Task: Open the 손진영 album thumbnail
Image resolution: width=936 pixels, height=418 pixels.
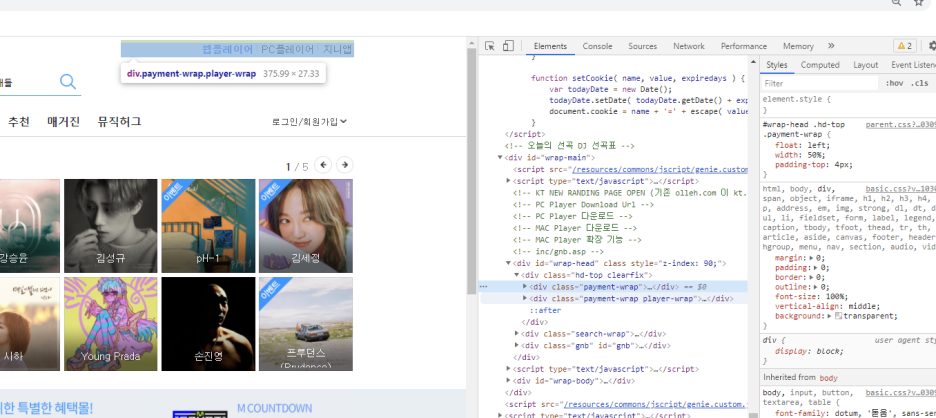Action: (x=208, y=324)
